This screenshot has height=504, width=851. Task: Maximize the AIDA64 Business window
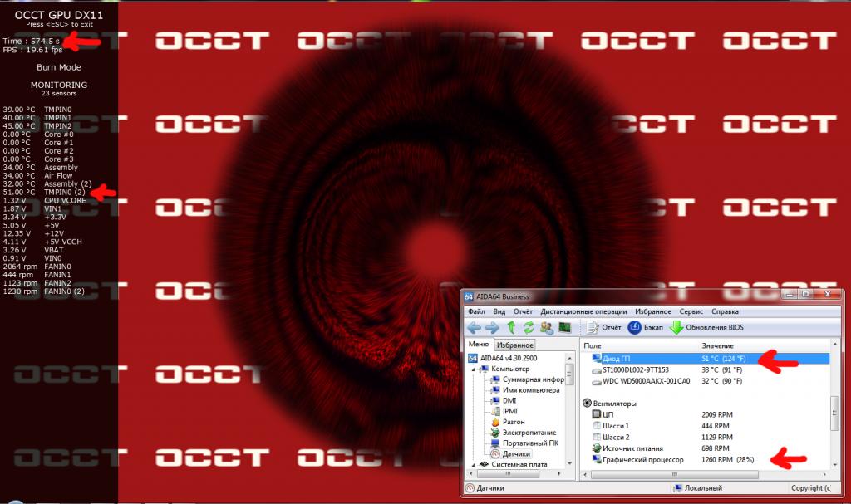click(806, 294)
